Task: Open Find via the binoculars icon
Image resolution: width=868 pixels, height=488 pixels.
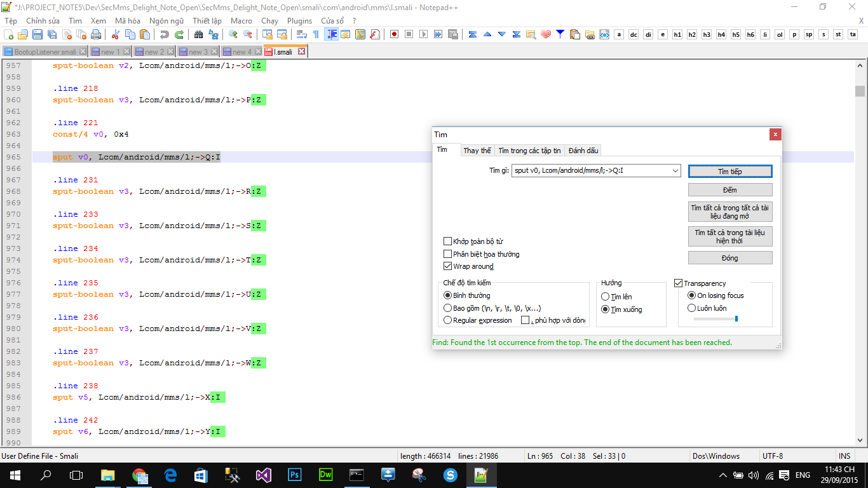Action: click(x=198, y=34)
